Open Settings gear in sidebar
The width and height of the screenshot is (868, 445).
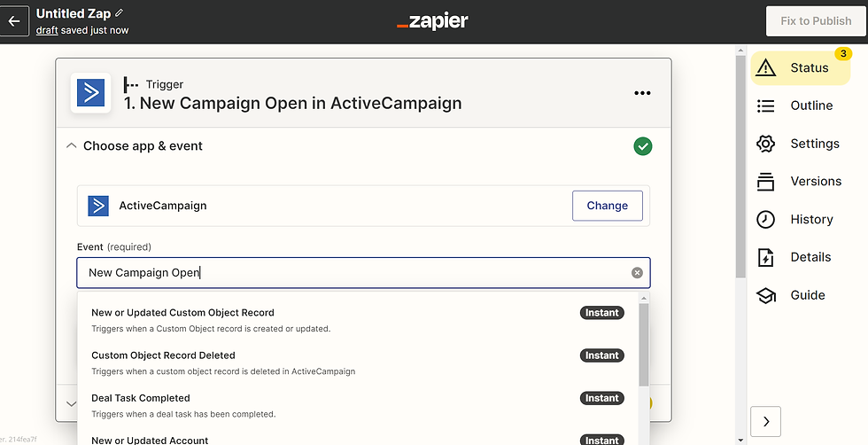(x=765, y=144)
